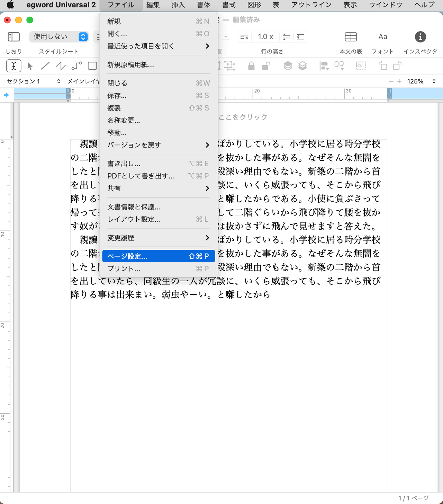Click the text wrap frame icon
The height and width of the screenshot is (504, 443).
pos(361,65)
